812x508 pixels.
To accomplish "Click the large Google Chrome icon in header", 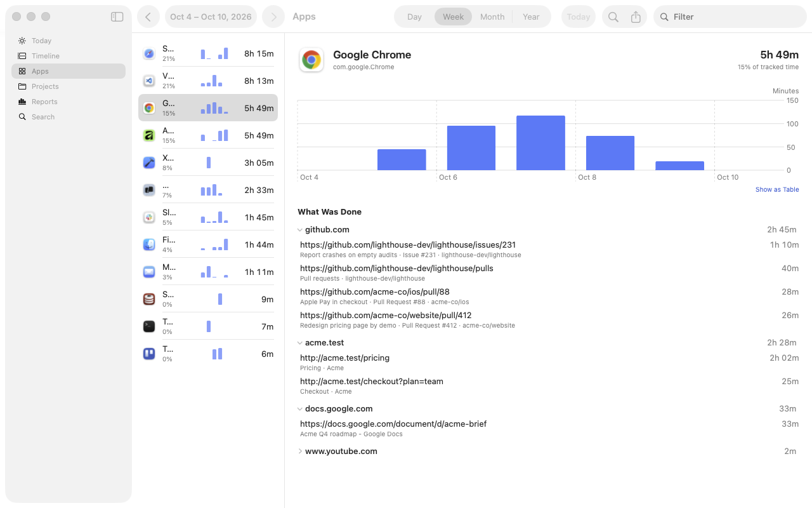I will point(311,60).
